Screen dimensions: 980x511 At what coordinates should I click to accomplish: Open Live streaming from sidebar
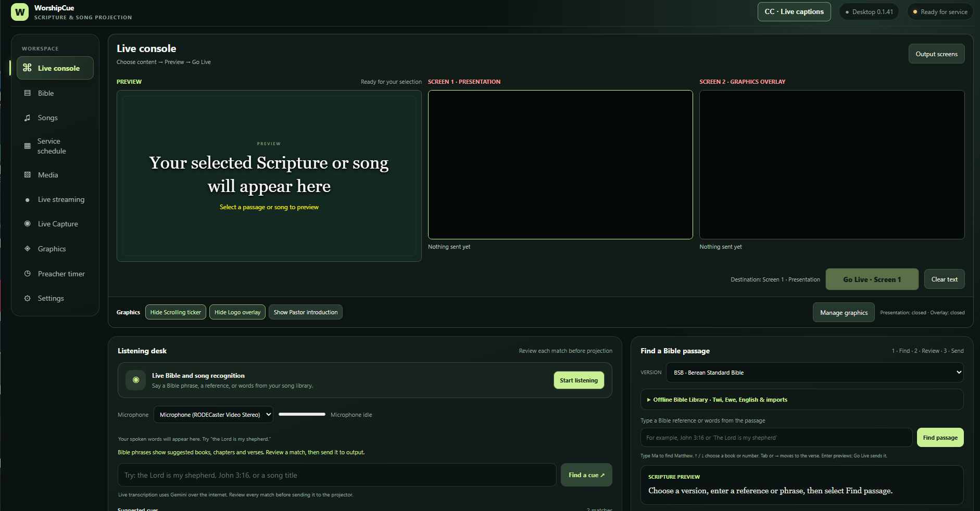tap(55, 199)
